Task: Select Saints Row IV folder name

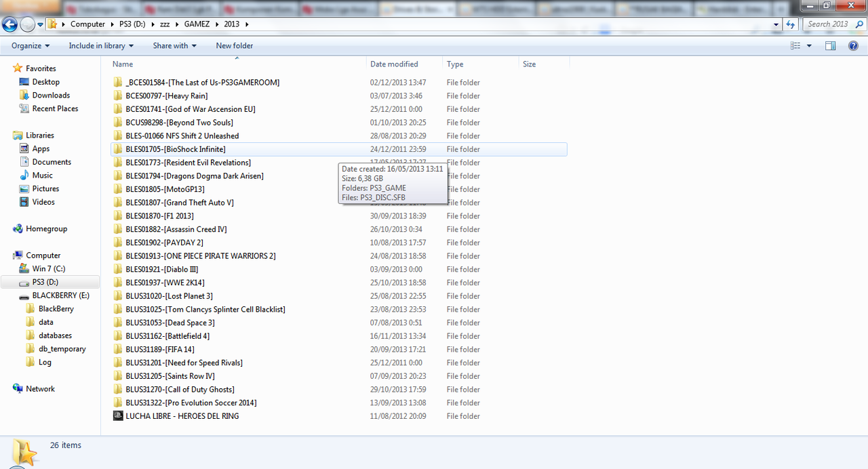Action: (170, 376)
